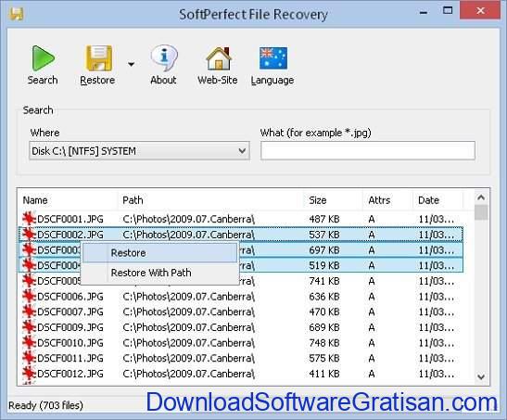The image size is (507, 420).
Task: Click the 487 KB size cell
Action: (x=324, y=219)
